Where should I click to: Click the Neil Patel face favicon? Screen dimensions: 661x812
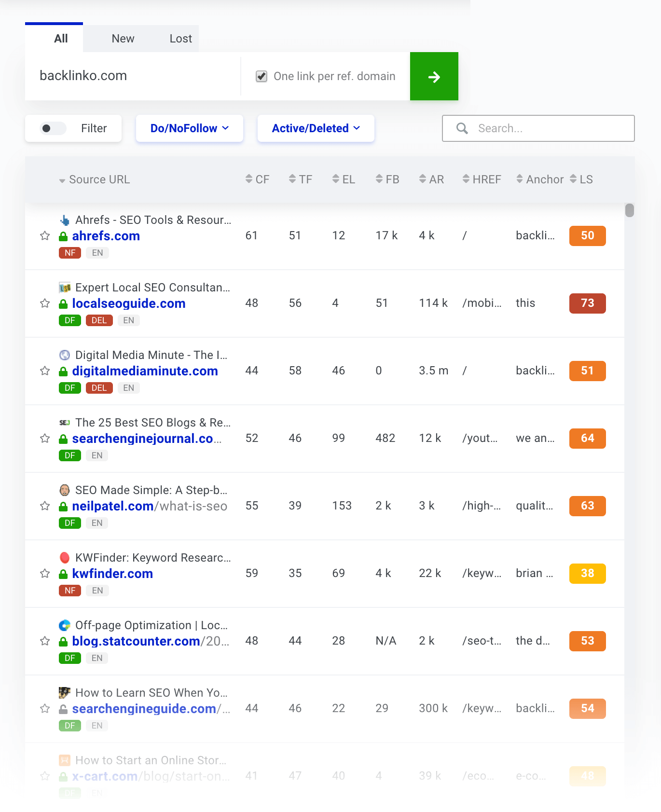click(x=65, y=491)
